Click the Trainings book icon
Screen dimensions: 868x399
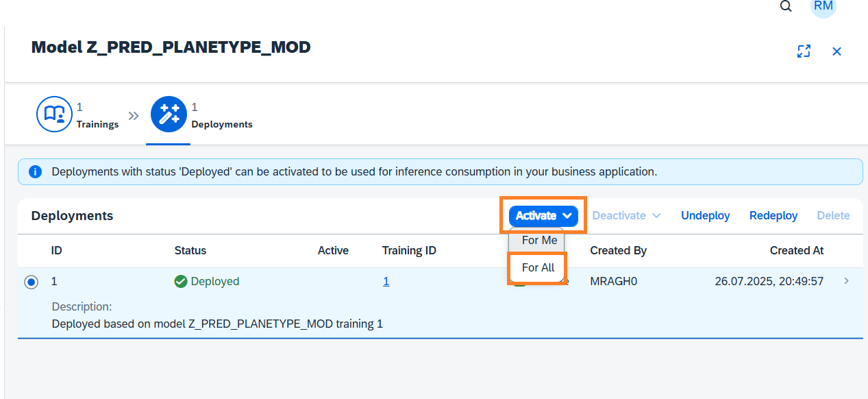tap(54, 114)
